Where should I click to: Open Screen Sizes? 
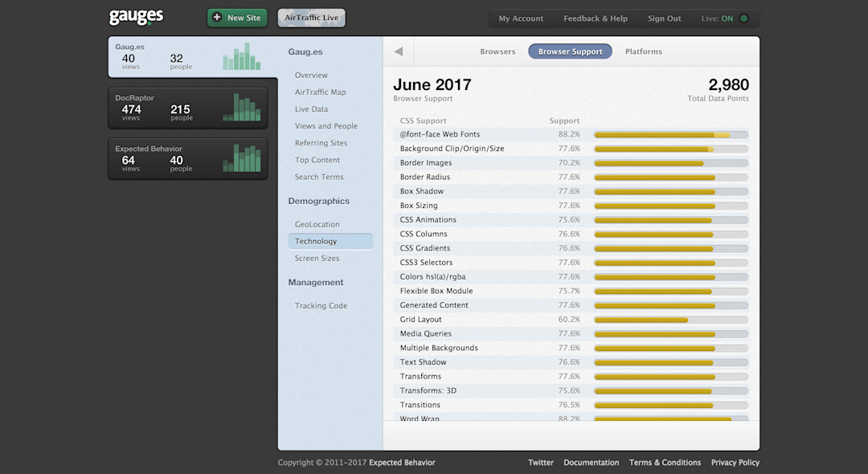(x=317, y=259)
